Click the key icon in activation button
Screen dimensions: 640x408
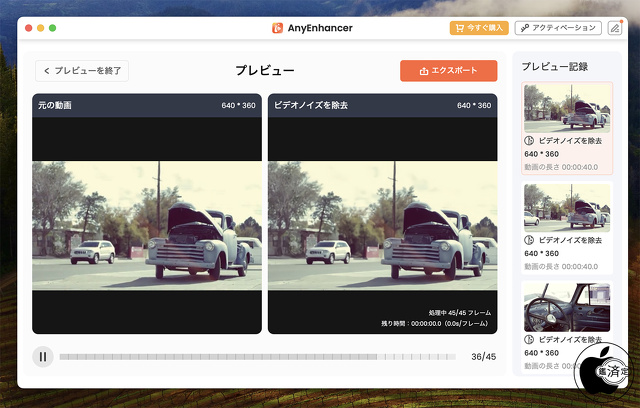tap(525, 28)
